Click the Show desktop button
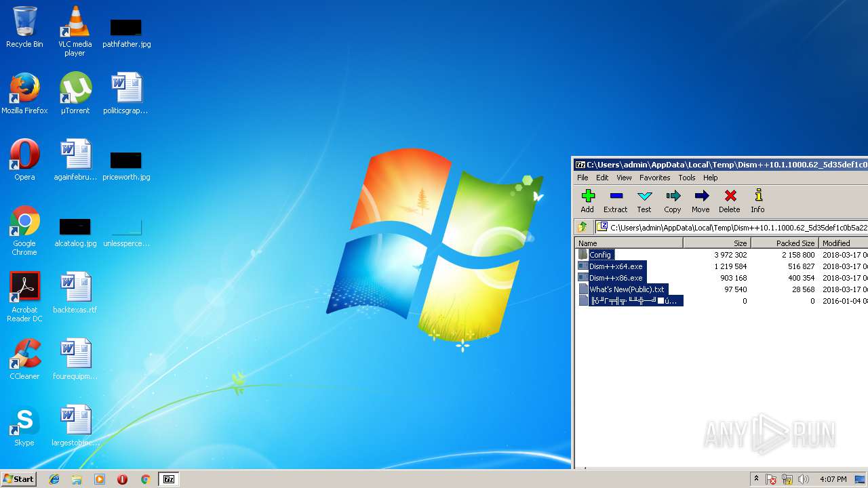 tap(861, 479)
